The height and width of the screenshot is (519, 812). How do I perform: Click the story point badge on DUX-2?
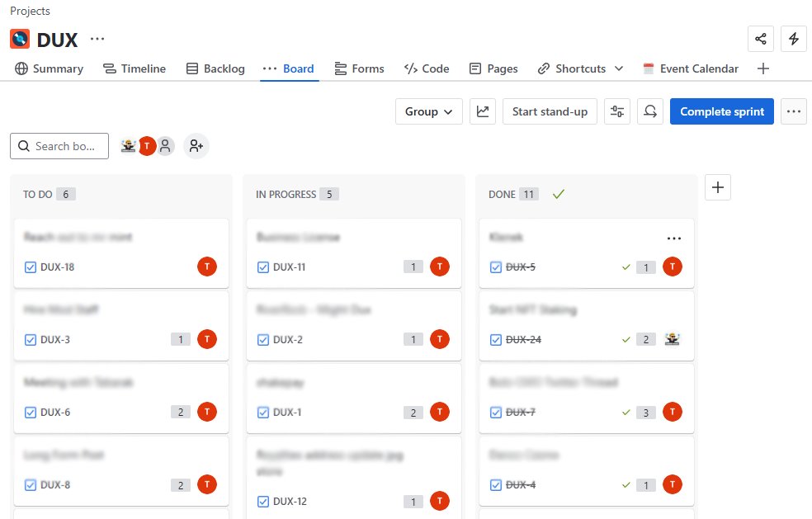pos(413,340)
